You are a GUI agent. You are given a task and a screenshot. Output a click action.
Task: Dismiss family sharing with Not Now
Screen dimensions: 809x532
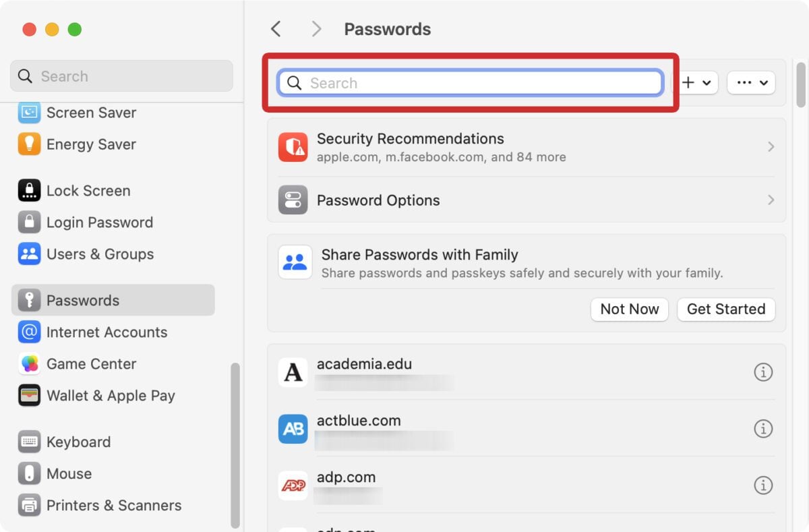(629, 309)
